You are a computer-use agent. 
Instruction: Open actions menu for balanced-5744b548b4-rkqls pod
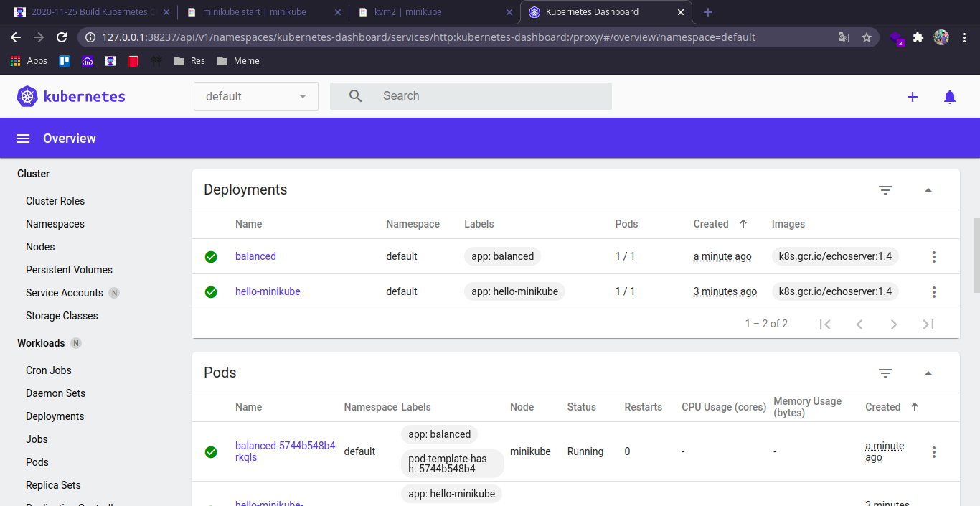click(x=933, y=451)
